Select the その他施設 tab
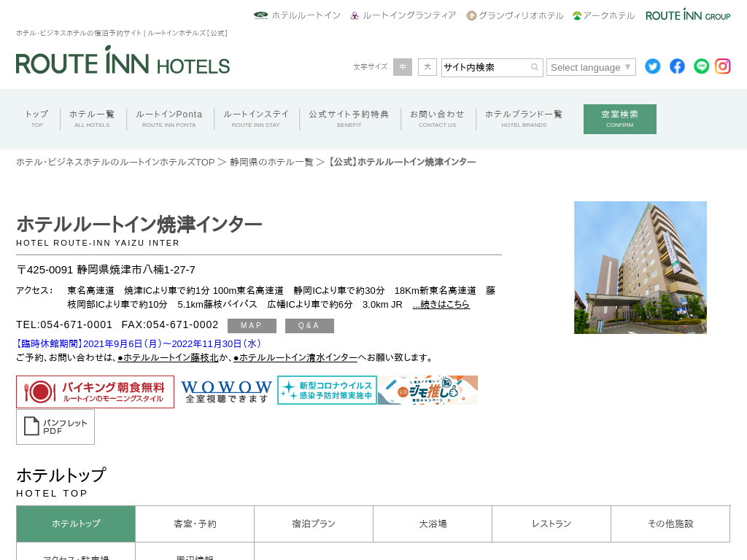747x560 pixels. (670, 524)
